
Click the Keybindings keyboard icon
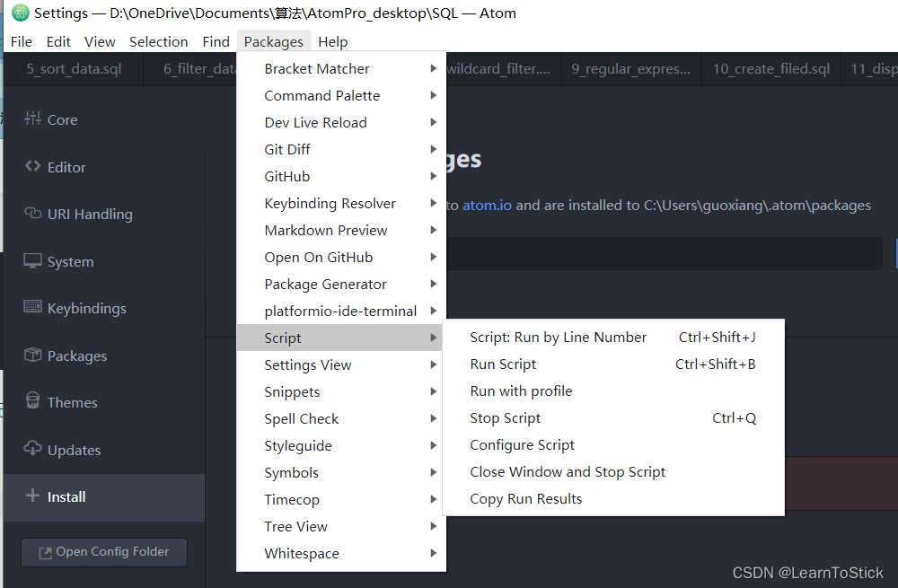click(x=32, y=307)
